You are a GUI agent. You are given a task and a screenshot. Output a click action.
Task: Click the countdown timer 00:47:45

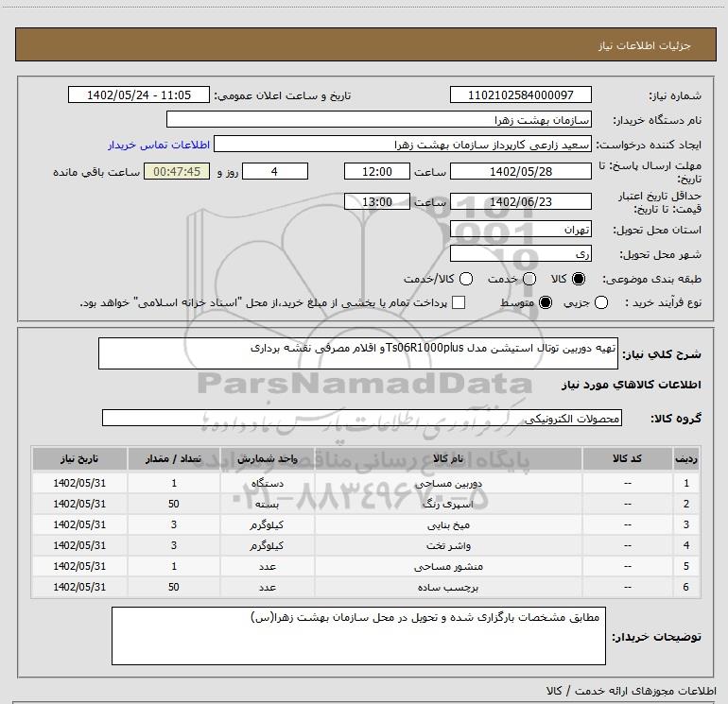(177, 171)
